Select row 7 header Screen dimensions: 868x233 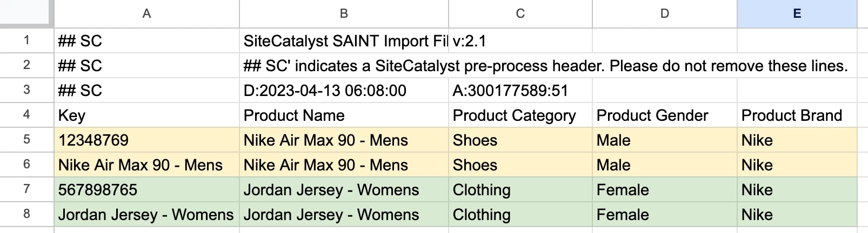26,189
